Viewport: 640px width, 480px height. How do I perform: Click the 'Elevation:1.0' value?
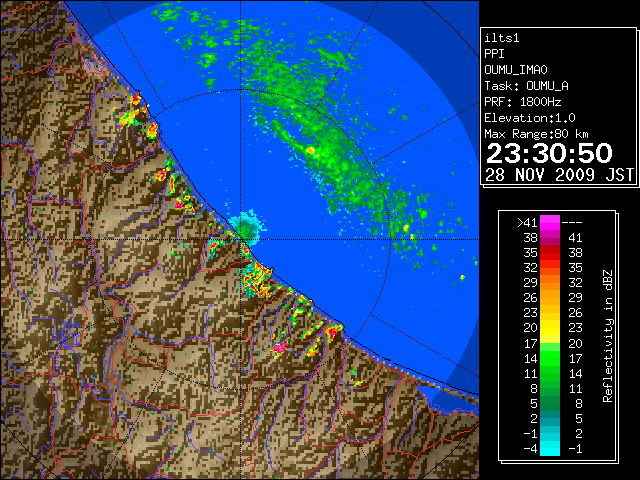point(530,118)
